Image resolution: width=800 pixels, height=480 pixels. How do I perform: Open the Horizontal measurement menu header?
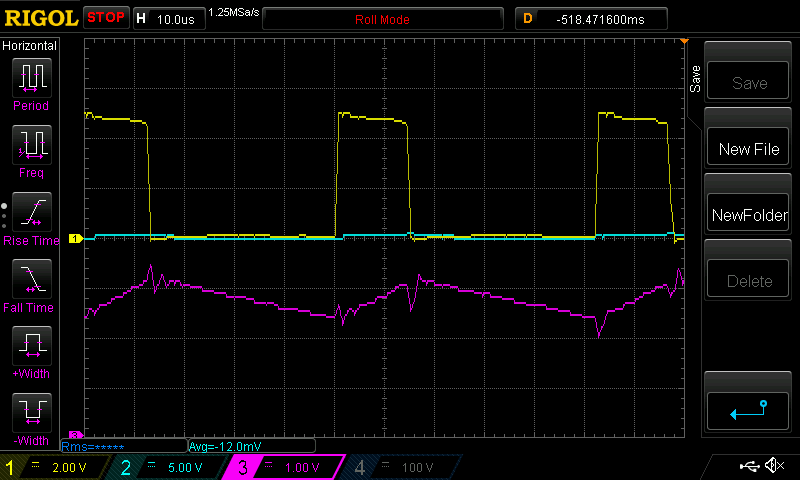30,46
